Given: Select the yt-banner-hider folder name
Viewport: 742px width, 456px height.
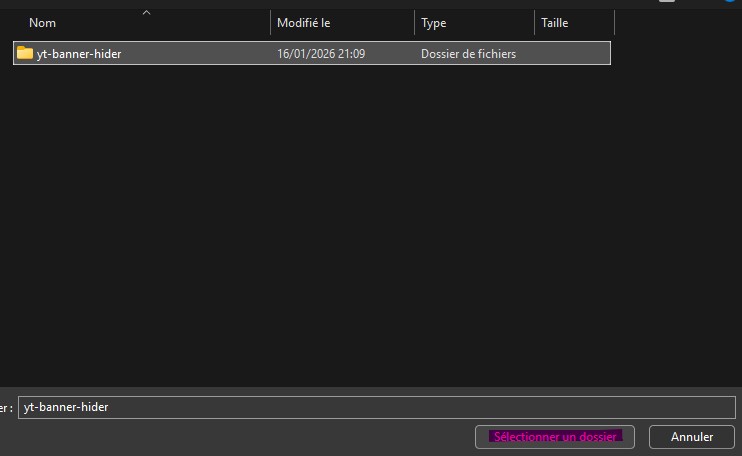Looking at the screenshot, I should [79, 54].
